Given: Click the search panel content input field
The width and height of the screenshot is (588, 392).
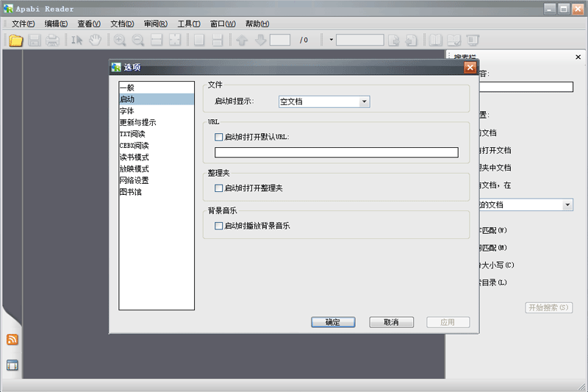Looking at the screenshot, I should (x=526, y=87).
